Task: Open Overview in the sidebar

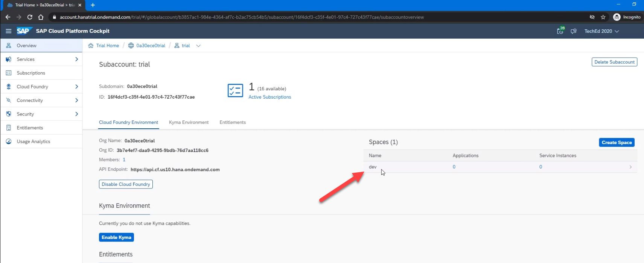Action: coord(41,46)
